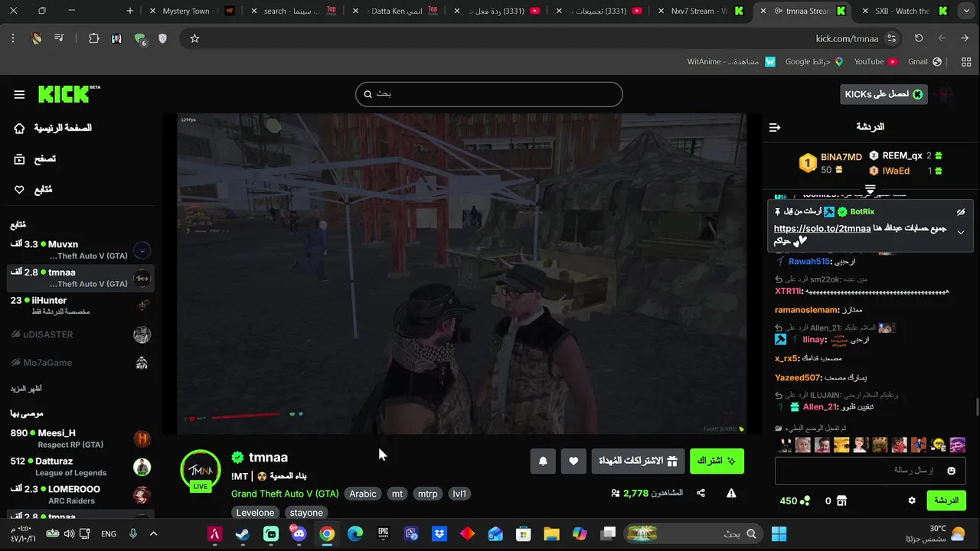Open WitAnime bookmark
980x551 pixels.
731,61
